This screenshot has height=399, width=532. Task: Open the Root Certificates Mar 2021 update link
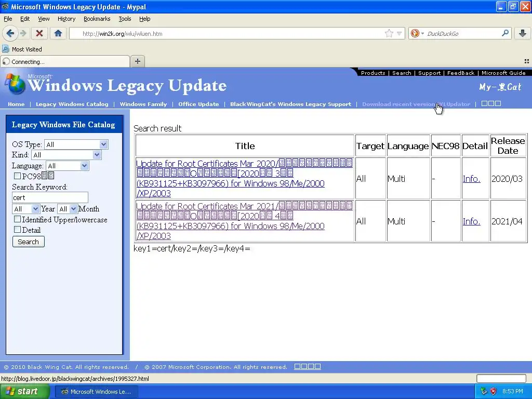[x=244, y=221]
